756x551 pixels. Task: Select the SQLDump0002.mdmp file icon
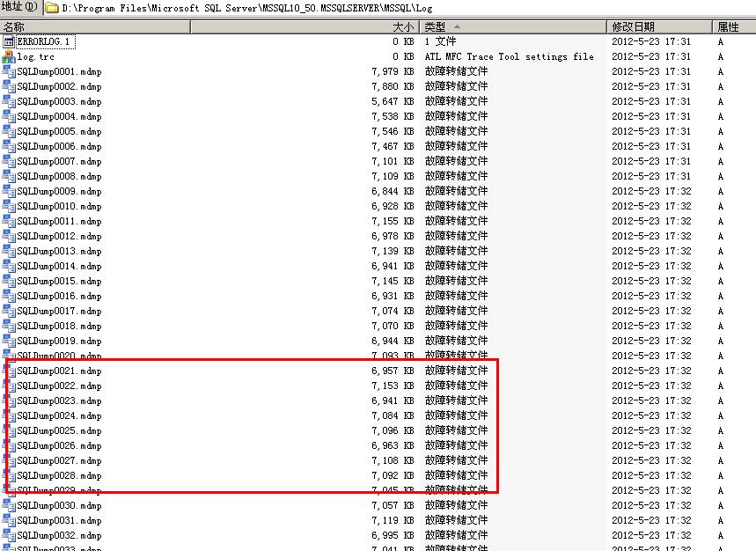(x=9, y=87)
